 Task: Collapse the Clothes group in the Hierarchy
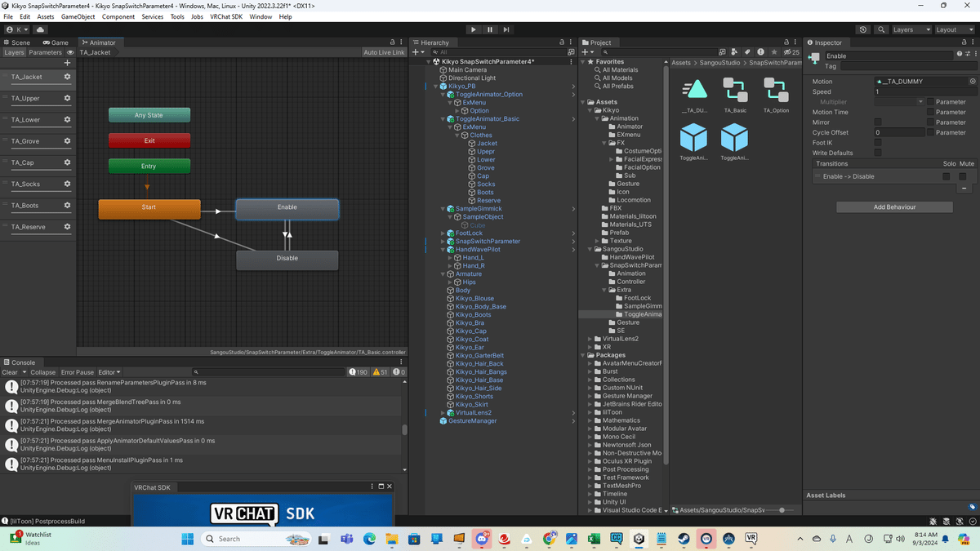coord(458,135)
